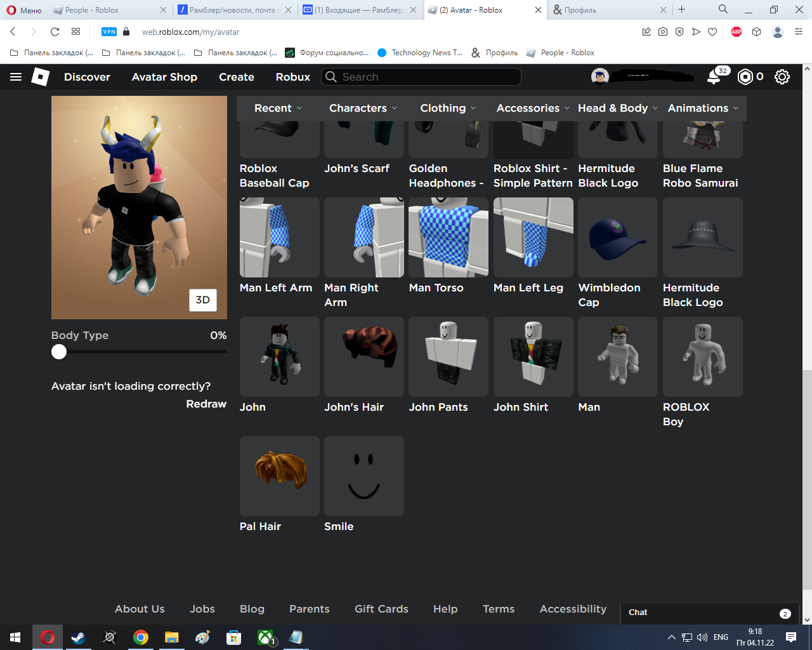Open Discover in the Roblox navbar
This screenshot has width=812, height=650.
[87, 77]
